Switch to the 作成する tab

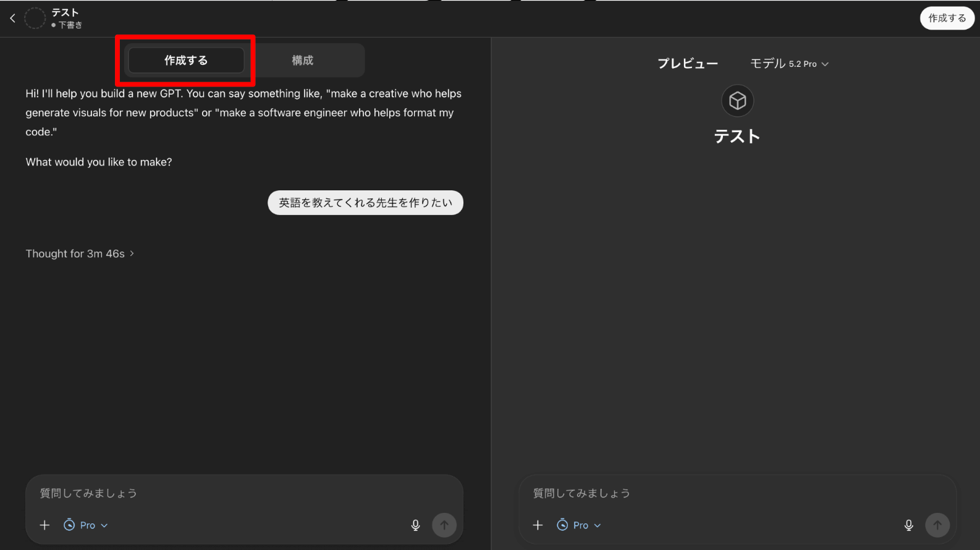(186, 61)
